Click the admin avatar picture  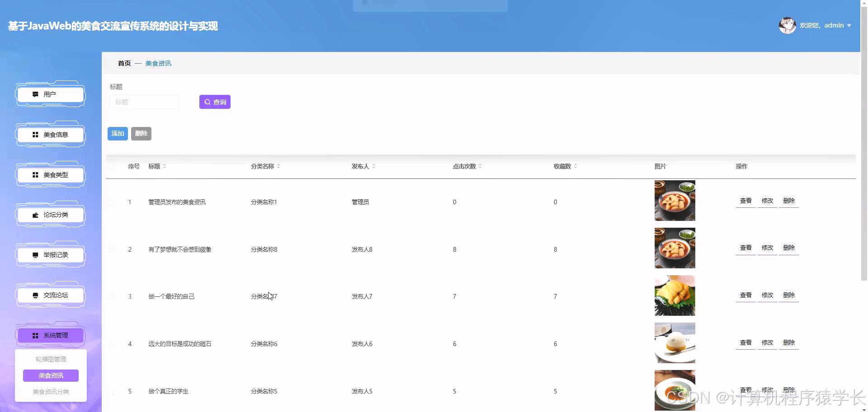(787, 26)
